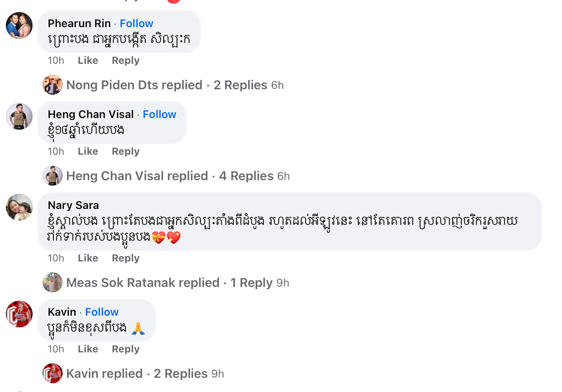Like Phearun Rin's comment
This screenshot has height=392, width=562.
coord(88,60)
